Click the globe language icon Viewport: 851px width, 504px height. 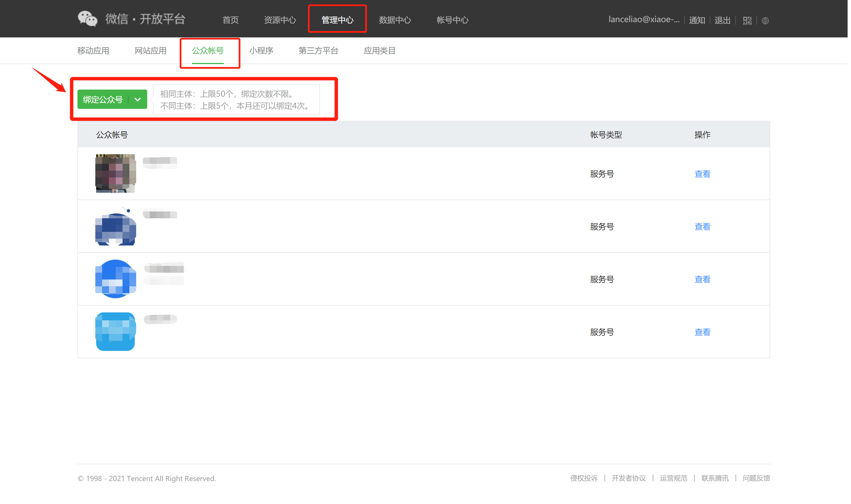pyautogui.click(x=768, y=21)
